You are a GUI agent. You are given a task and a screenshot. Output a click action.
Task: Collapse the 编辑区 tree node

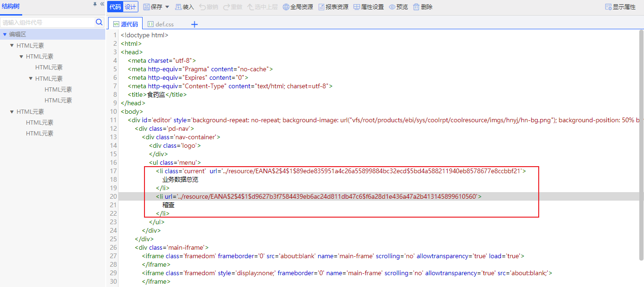point(5,34)
